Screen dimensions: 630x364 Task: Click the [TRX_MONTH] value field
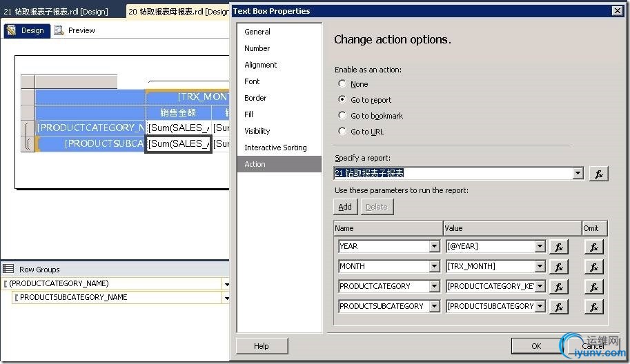[490, 266]
